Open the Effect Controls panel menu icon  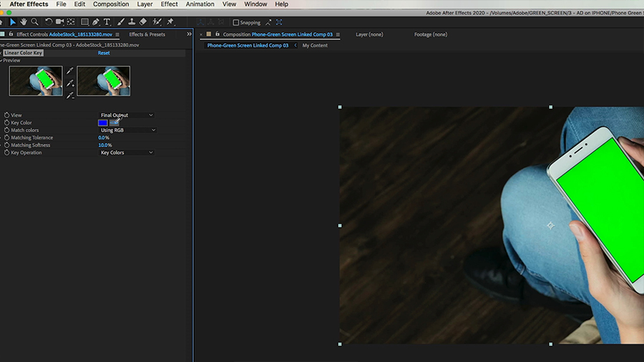point(117,34)
